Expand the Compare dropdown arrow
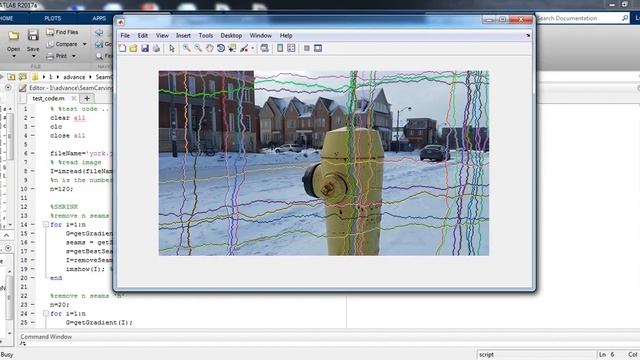 (x=84, y=44)
